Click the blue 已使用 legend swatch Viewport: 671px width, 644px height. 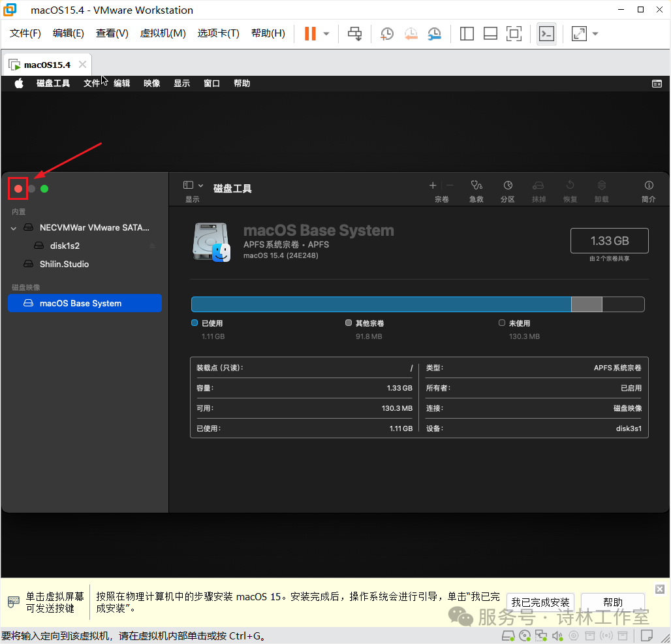click(195, 323)
